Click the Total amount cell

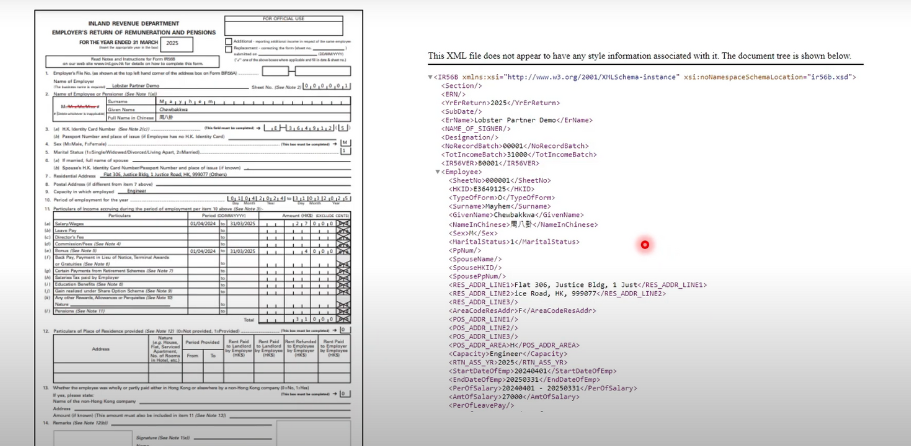[x=304, y=319]
